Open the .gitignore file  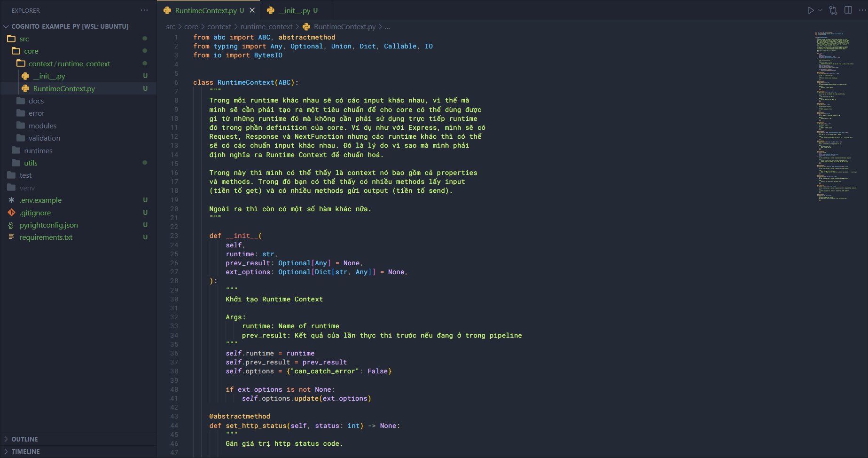click(35, 213)
